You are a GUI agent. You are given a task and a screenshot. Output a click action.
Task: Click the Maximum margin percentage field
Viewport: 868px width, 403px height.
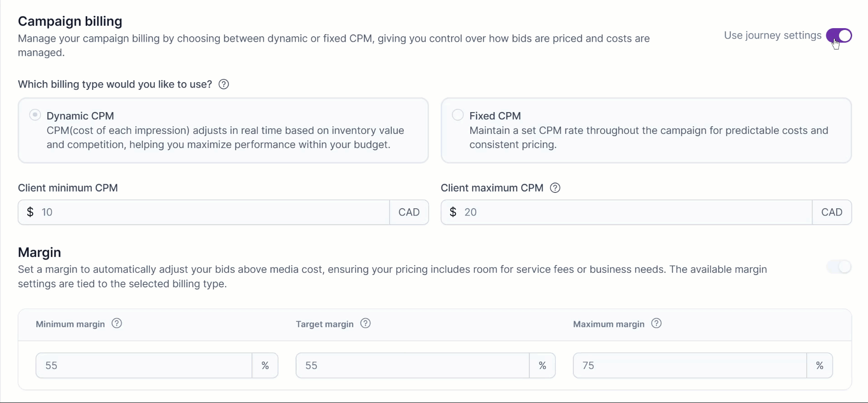(690, 366)
